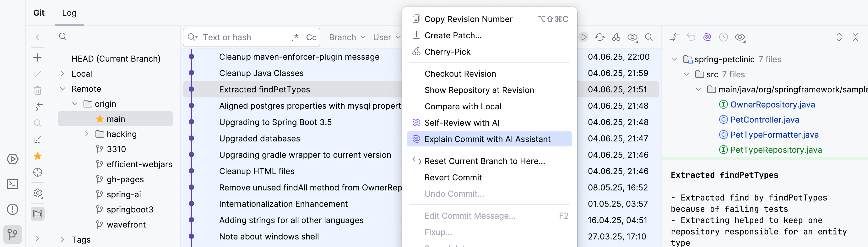Open PetController.java in changed files
Viewport: 868px width, 247px height.
764,120
